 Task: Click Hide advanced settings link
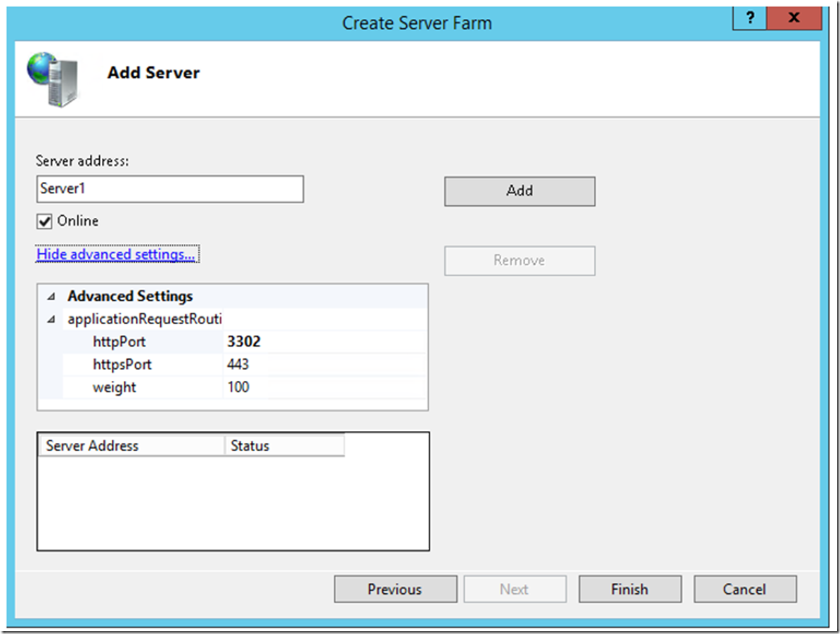[x=116, y=254]
